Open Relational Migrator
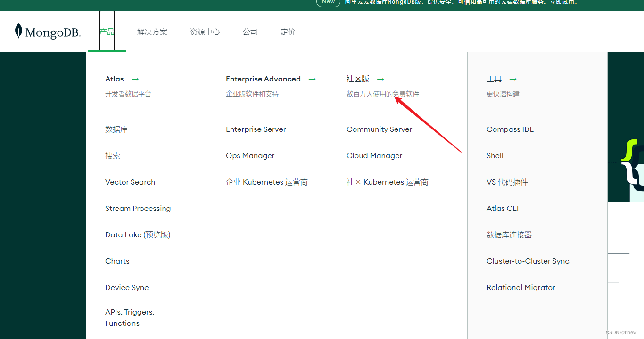The height and width of the screenshot is (339, 644). pos(521,288)
